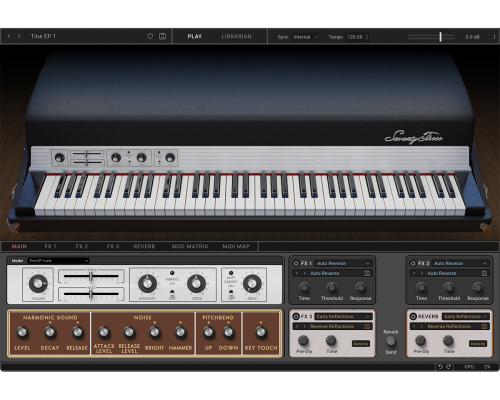
Task: Click the Hammer noise knob
Action: pos(180,332)
